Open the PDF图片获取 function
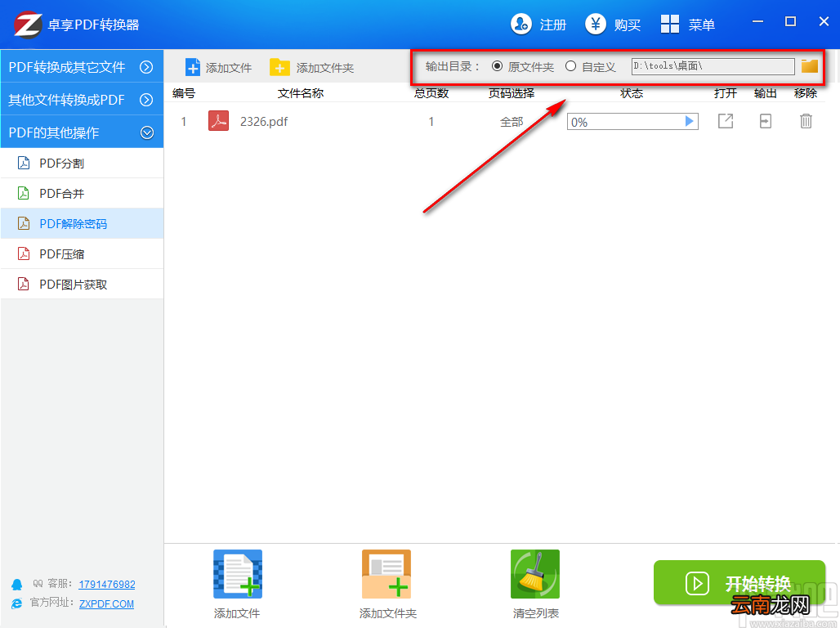Image resolution: width=840 pixels, height=628 pixels. click(82, 285)
